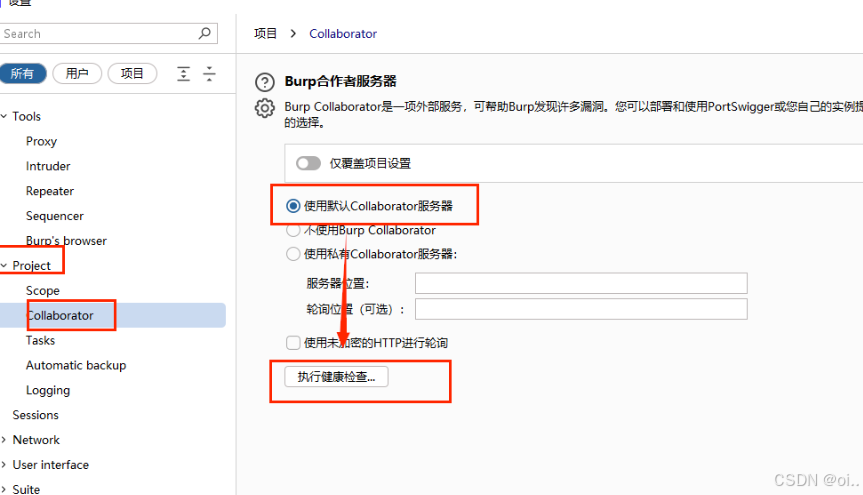Image resolution: width=863 pixels, height=495 pixels.
Task: Open Scope settings under Project
Action: coord(42,290)
